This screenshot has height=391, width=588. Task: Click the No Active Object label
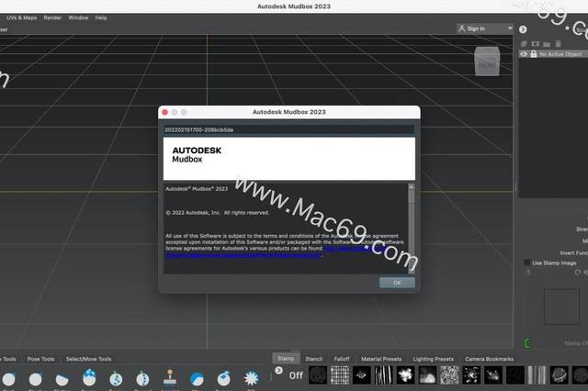560,55
